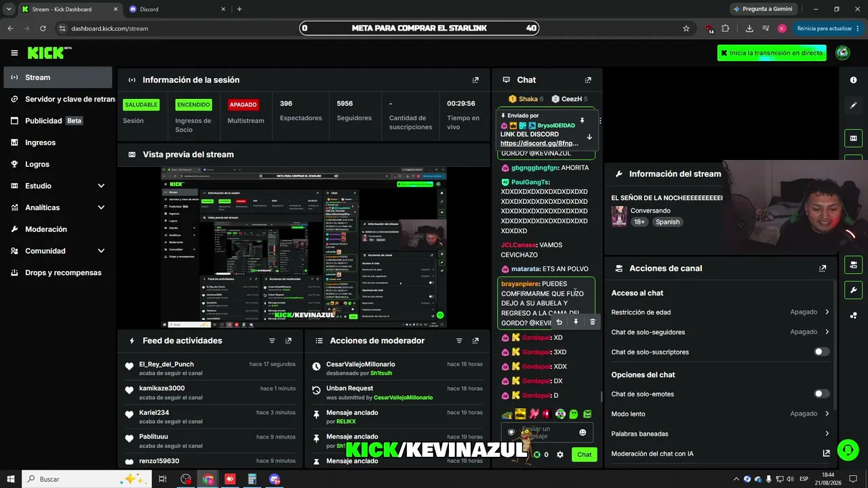Open Calculator from the taskbar
Image resolution: width=868 pixels, height=488 pixels.
(x=252, y=479)
